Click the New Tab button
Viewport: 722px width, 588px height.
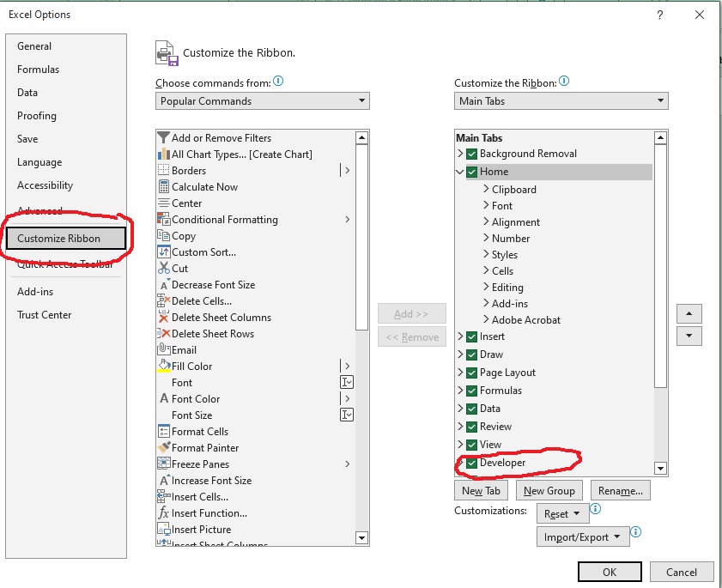pyautogui.click(x=481, y=491)
